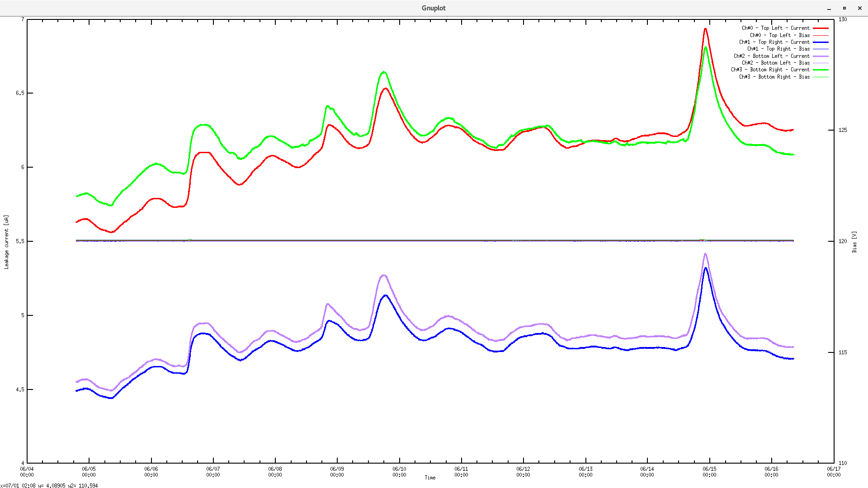Image resolution: width=868 pixels, height=488 pixels.
Task: Toggle Ch#0 Top Left Current legend entry
Action: click(x=775, y=28)
